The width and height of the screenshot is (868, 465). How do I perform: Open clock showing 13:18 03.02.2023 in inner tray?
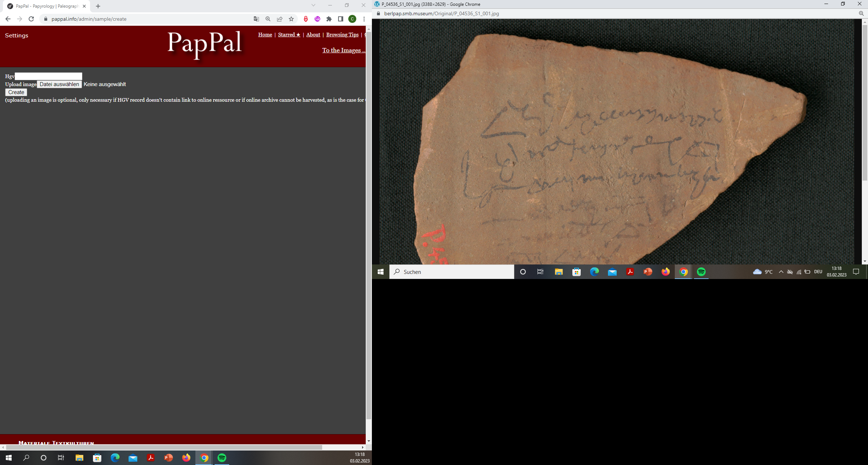pos(837,272)
